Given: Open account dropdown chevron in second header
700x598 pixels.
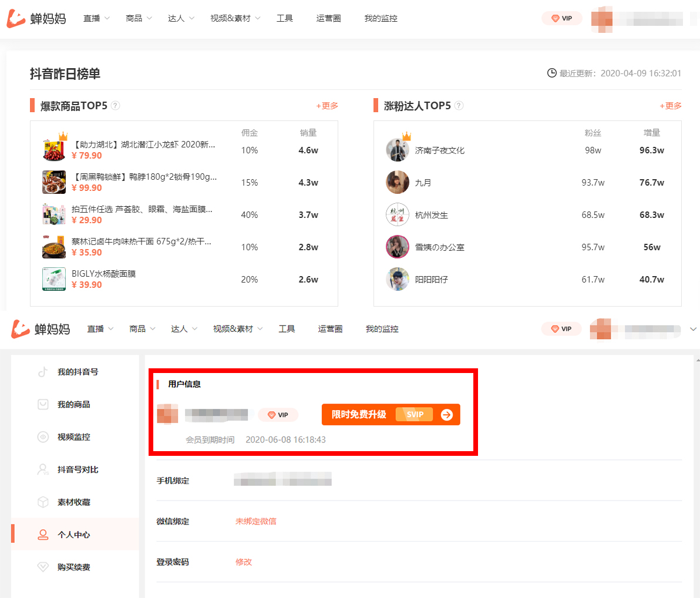Looking at the screenshot, I should coord(693,329).
